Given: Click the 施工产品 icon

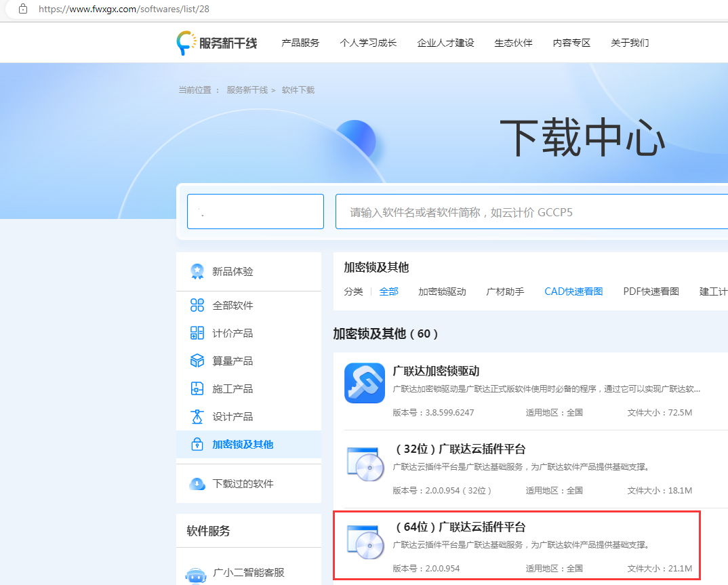Looking at the screenshot, I should tap(197, 389).
